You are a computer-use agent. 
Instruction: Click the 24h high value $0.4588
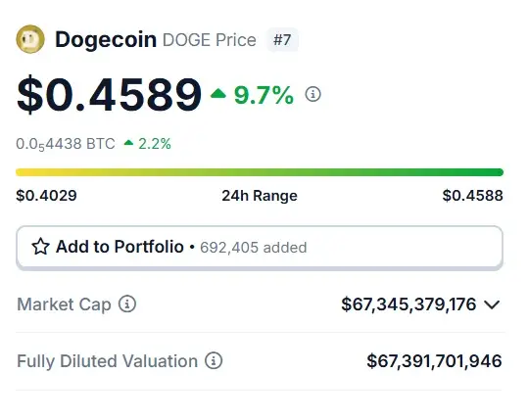click(473, 196)
